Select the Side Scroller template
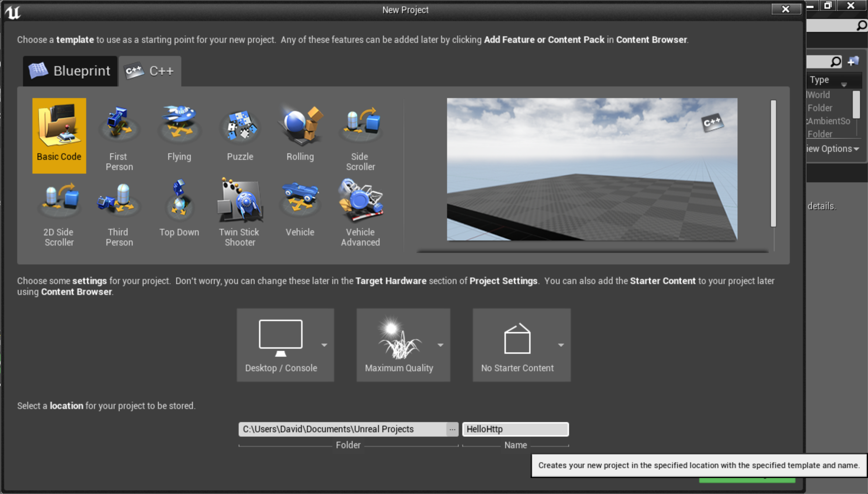This screenshot has height=494, width=868. tap(360, 137)
